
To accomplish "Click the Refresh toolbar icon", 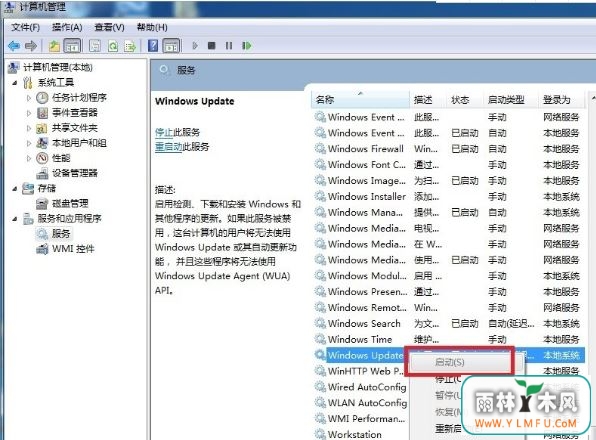I will click(x=113, y=46).
